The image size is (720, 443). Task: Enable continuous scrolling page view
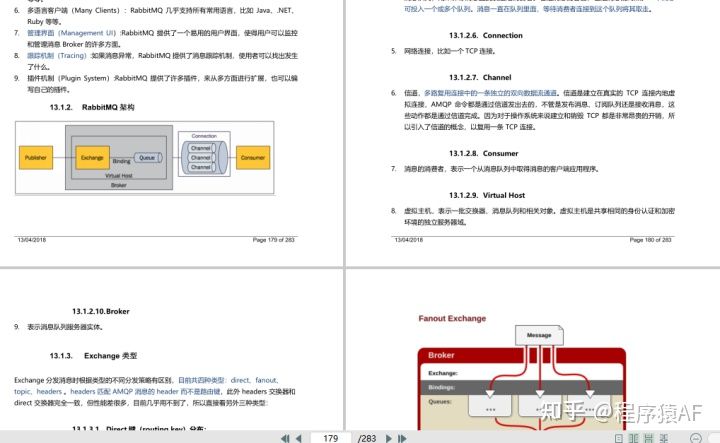648,438
